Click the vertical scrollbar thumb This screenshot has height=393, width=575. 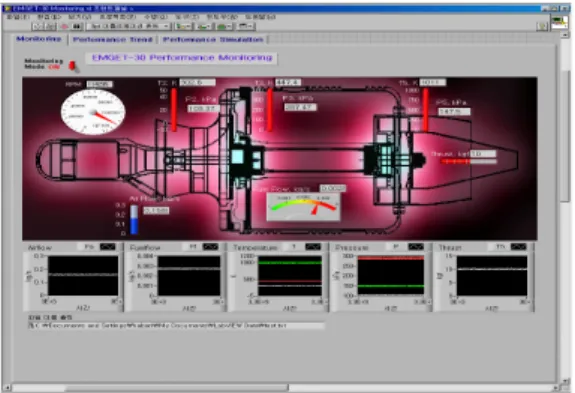coord(564,136)
